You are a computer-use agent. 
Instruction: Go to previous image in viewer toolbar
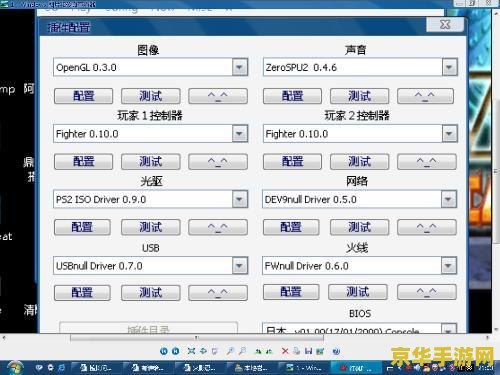pos(163,351)
